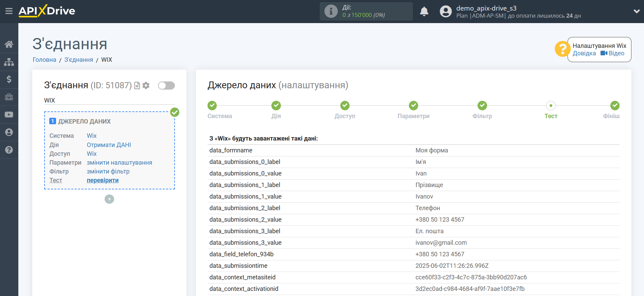Click the actions info icon
Viewport: 644px width, 296px height.
331,11
